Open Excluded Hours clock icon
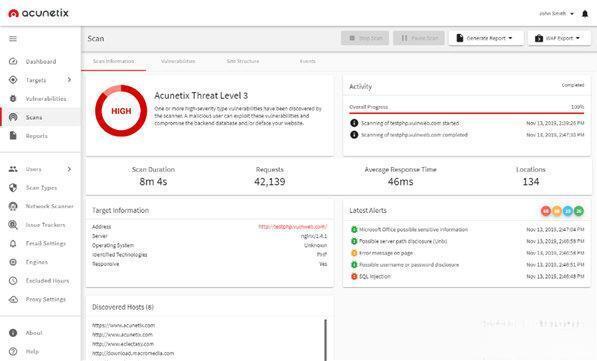The height and width of the screenshot is (361, 597). click(x=13, y=281)
